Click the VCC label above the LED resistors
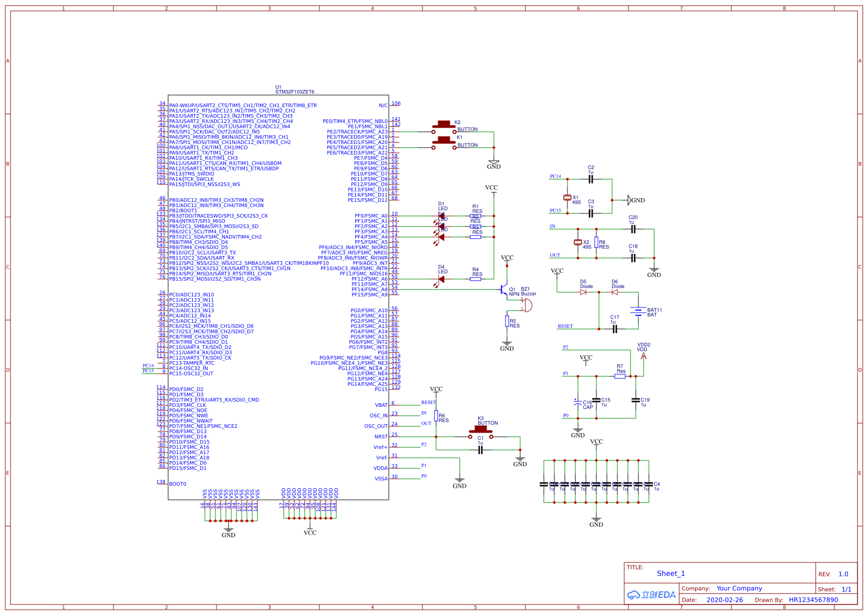Screen dimensions: 868x615 pyautogui.click(x=491, y=188)
